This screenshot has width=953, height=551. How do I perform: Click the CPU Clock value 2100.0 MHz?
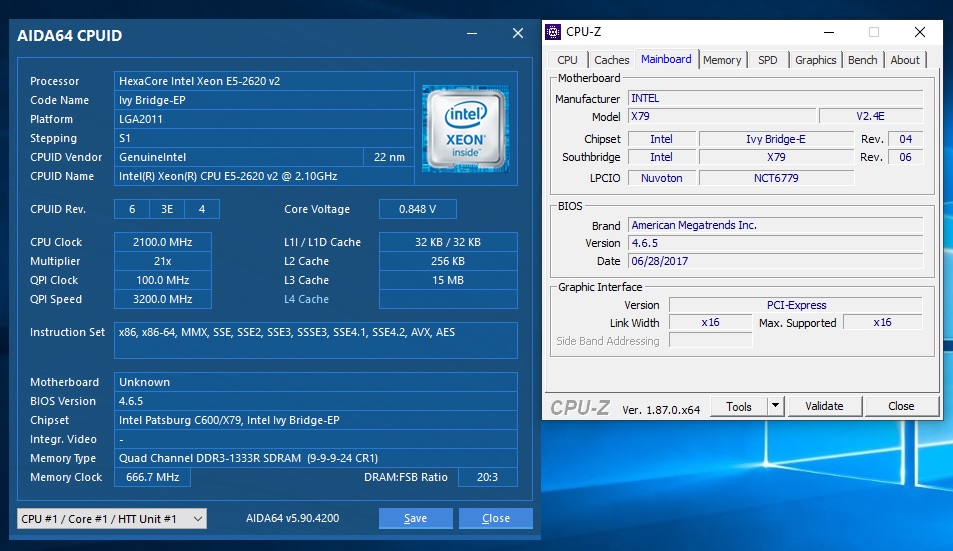click(x=163, y=242)
